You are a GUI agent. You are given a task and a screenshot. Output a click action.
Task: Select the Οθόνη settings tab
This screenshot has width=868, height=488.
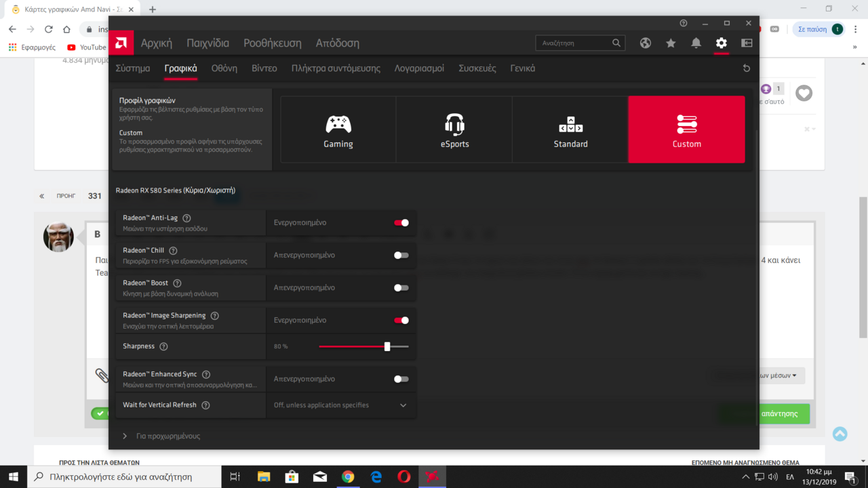point(224,68)
